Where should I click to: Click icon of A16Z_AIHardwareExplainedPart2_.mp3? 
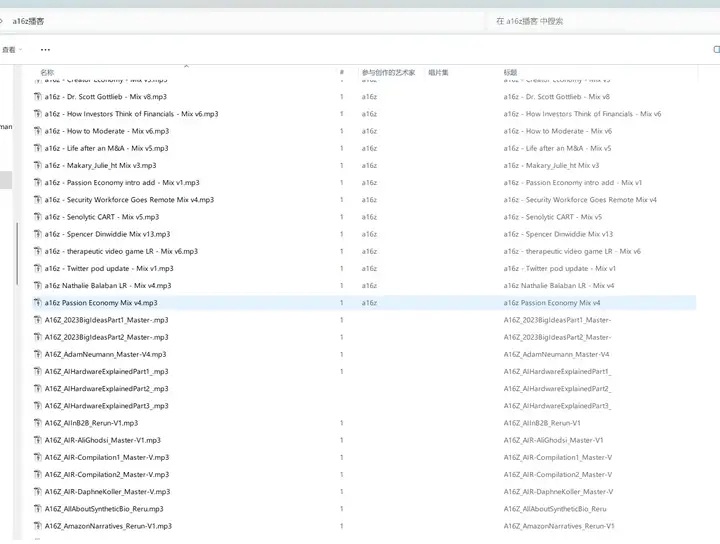pyautogui.click(x=38, y=388)
